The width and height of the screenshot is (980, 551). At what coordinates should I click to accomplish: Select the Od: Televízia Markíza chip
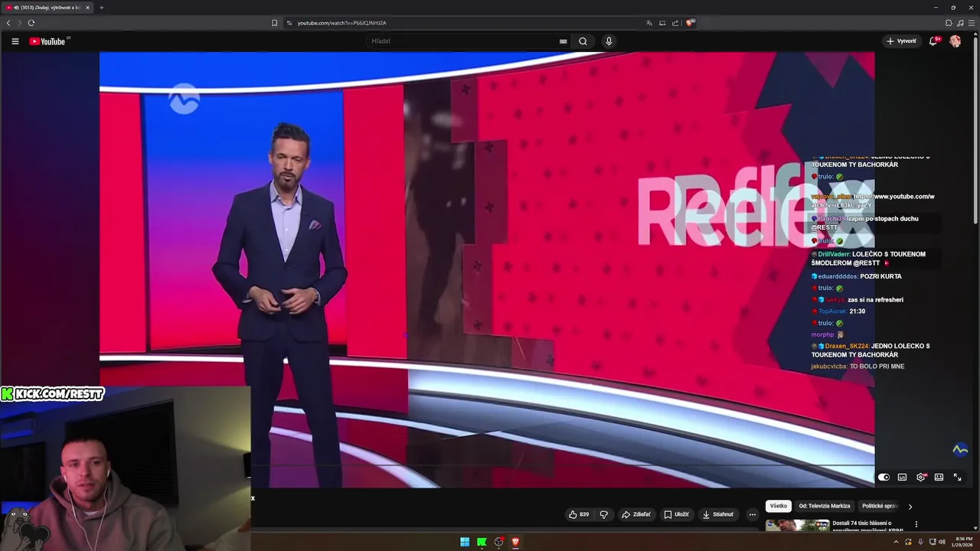825,506
